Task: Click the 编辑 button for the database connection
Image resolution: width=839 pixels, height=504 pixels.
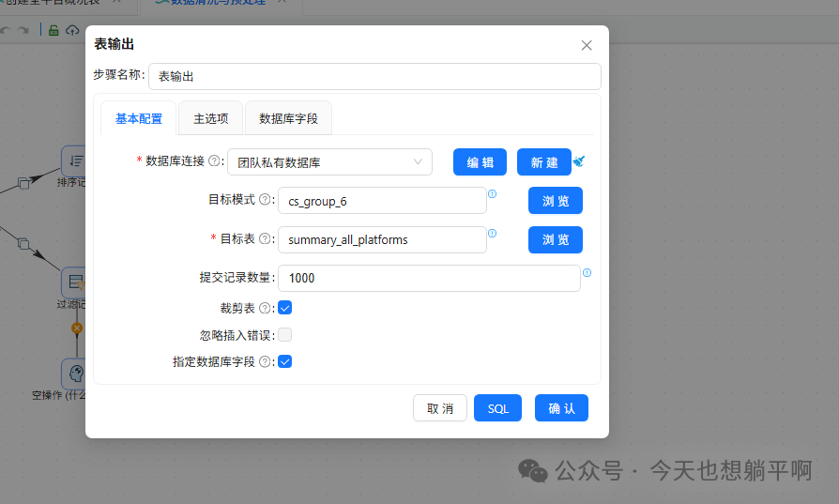Action: (480, 162)
